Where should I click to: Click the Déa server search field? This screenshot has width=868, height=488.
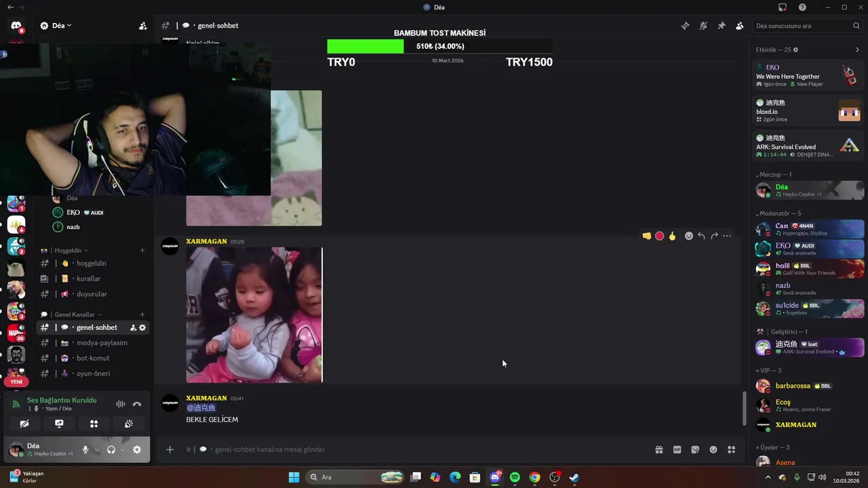pos(808,26)
